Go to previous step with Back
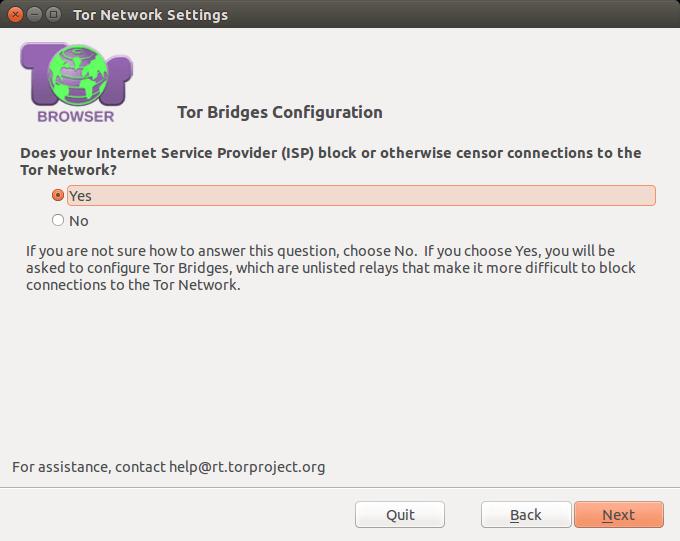Image resolution: width=680 pixels, height=541 pixels. click(526, 515)
